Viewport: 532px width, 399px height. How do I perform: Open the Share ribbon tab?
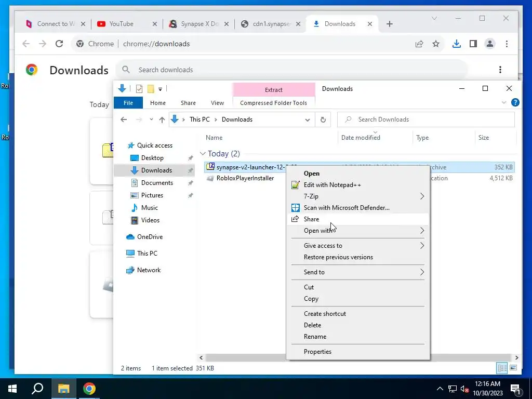point(188,103)
